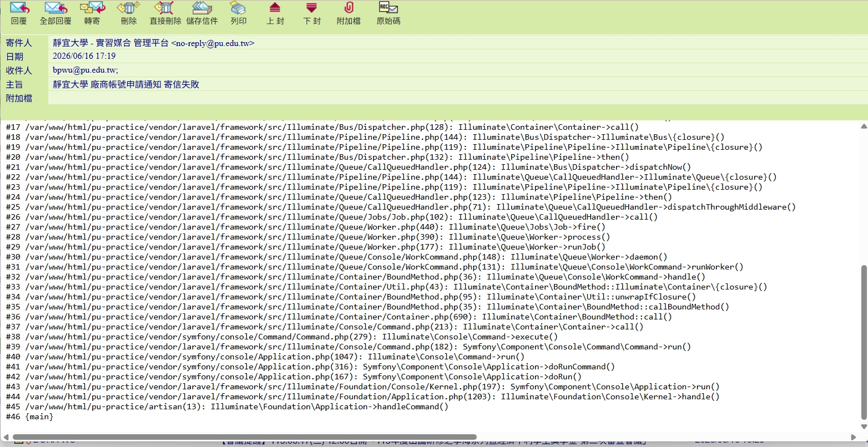Click stack trace line #44 Foundation/Application.php(1203)

[363, 397]
